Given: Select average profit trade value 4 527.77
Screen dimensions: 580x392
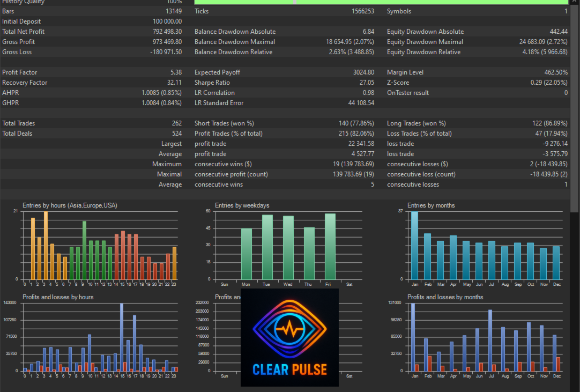Looking at the screenshot, I should [x=362, y=153].
